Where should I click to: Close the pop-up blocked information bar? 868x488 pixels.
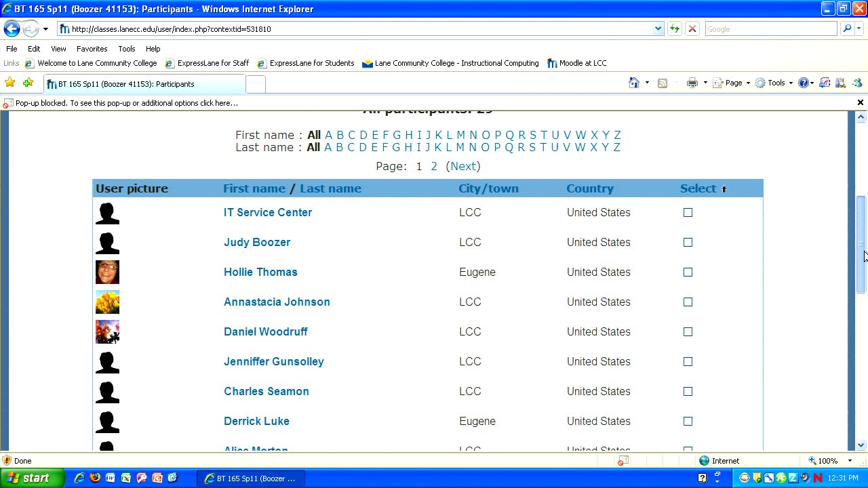point(860,102)
